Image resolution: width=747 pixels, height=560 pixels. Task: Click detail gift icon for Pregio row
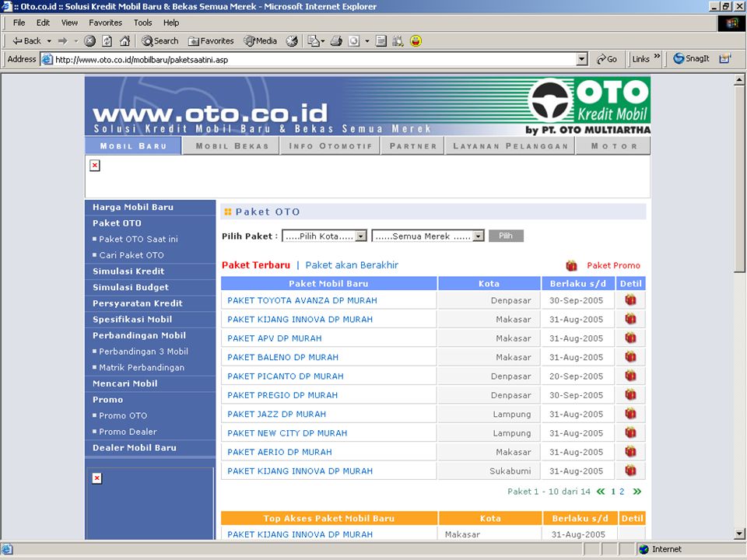click(631, 395)
